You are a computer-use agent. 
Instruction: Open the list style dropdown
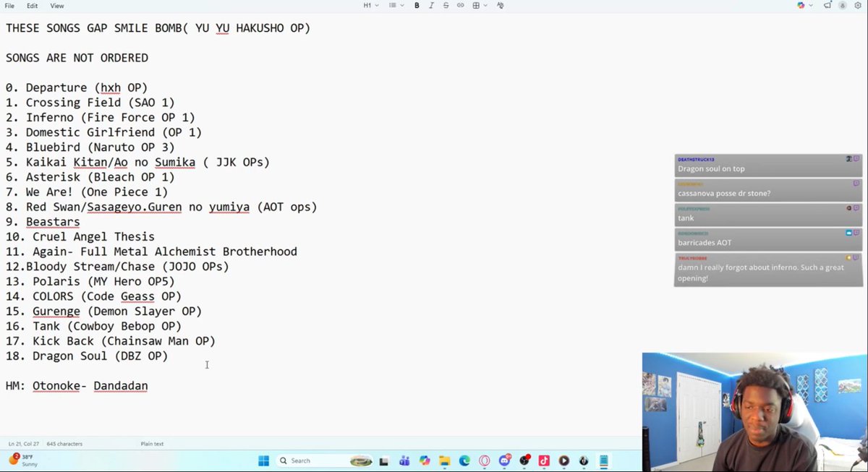pos(395,6)
